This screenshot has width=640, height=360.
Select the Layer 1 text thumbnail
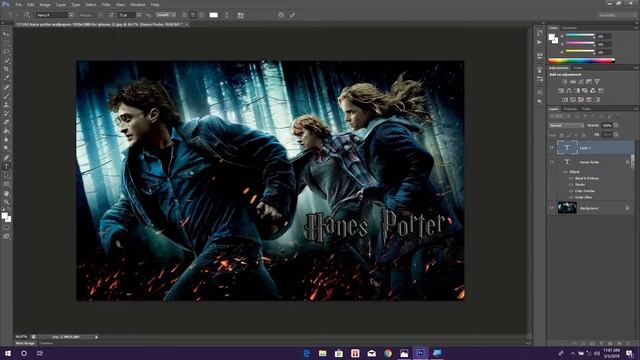click(567, 148)
